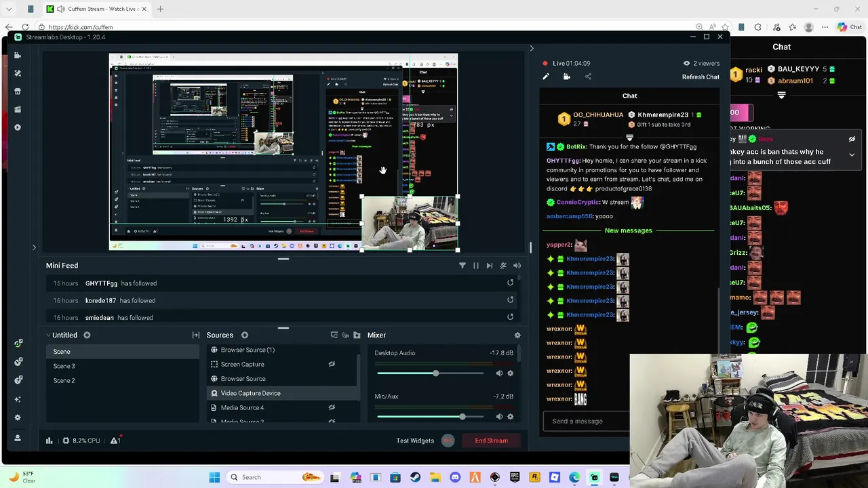Open the Sources dual output icon
The image size is (868, 488).
pos(334,335)
